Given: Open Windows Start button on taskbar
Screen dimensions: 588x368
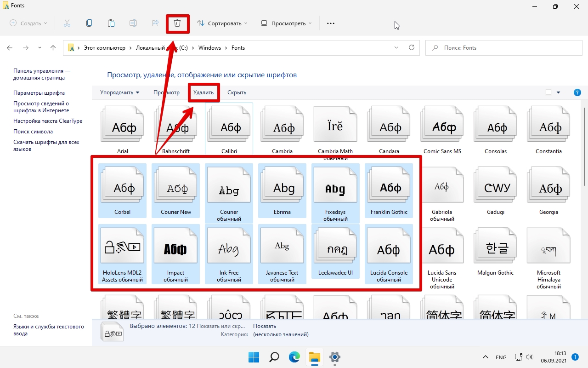Looking at the screenshot, I should [x=254, y=357].
